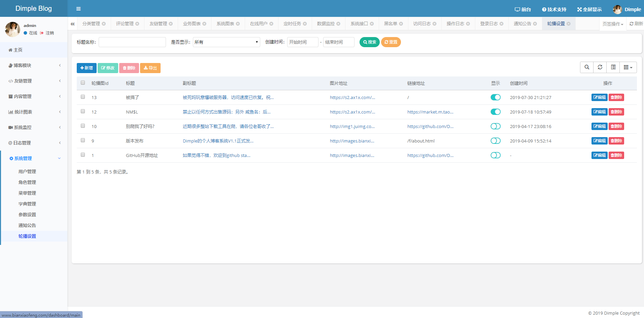Close the 黑名单 tab
This screenshot has width=644, height=318.
click(x=401, y=24)
